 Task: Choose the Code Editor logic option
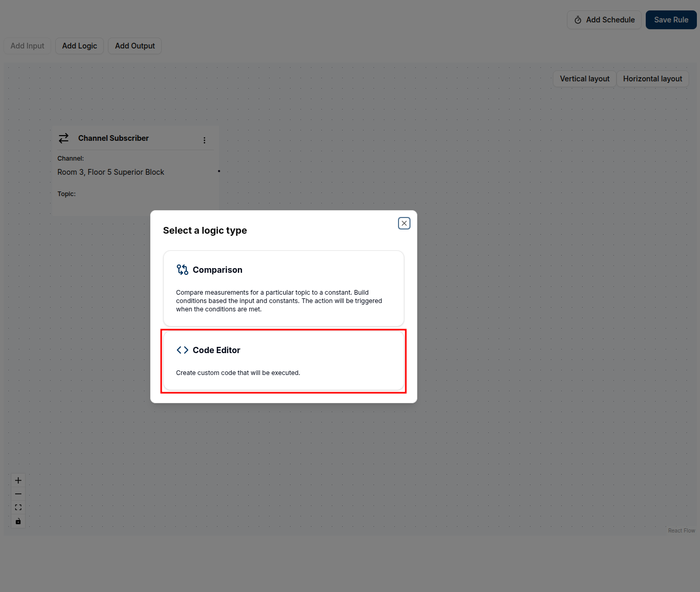[283, 361]
